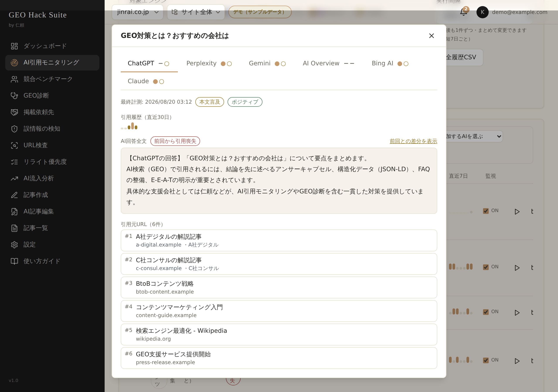Viewport: 558px width, 392px height.
Task: Click the 監視 column header
Action: point(491,176)
